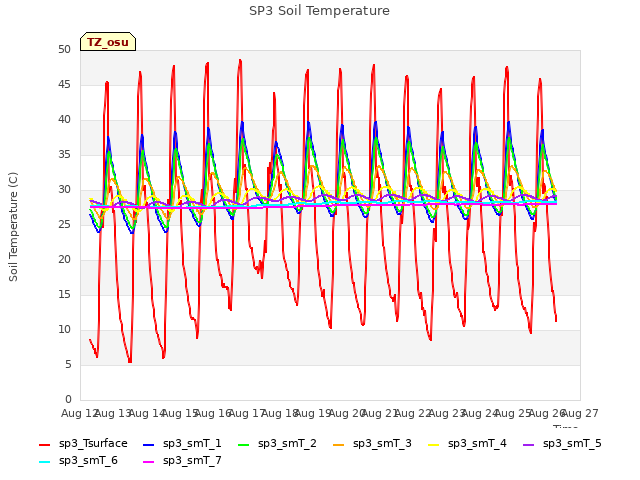Toggle the sp3_smT_1 legend entry
The image size is (640, 480).
[x=182, y=444]
